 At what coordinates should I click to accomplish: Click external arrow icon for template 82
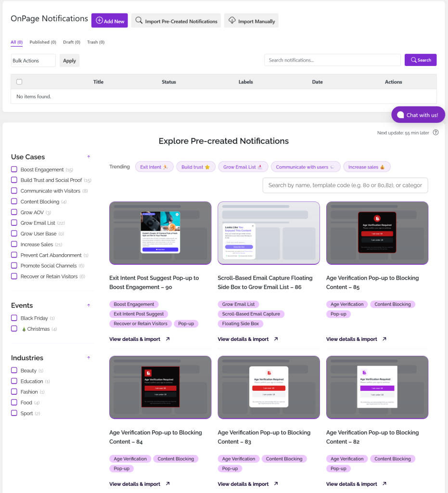tap(384, 483)
